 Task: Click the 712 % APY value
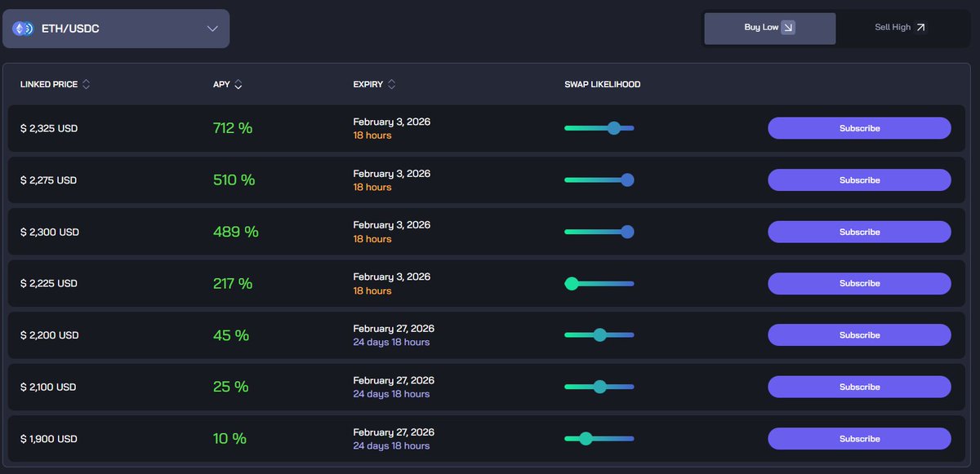(233, 128)
